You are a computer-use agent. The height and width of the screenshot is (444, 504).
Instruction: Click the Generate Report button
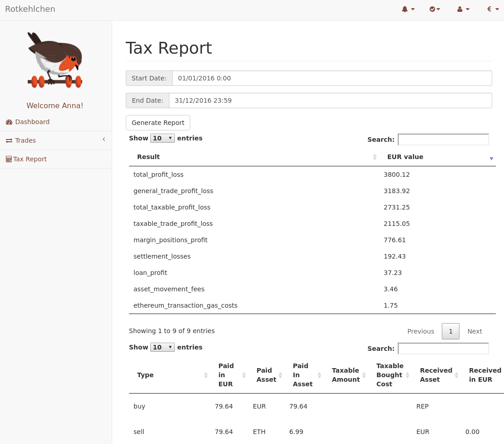pos(158,123)
